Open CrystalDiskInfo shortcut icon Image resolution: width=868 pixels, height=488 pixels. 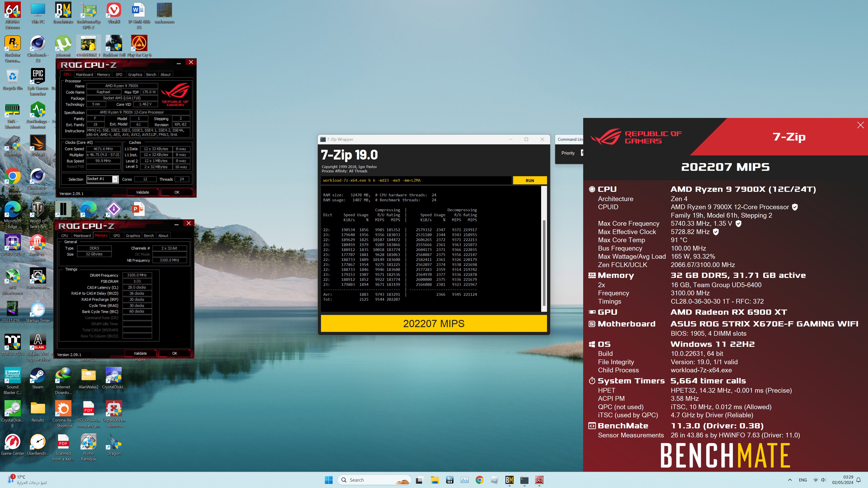(113, 379)
